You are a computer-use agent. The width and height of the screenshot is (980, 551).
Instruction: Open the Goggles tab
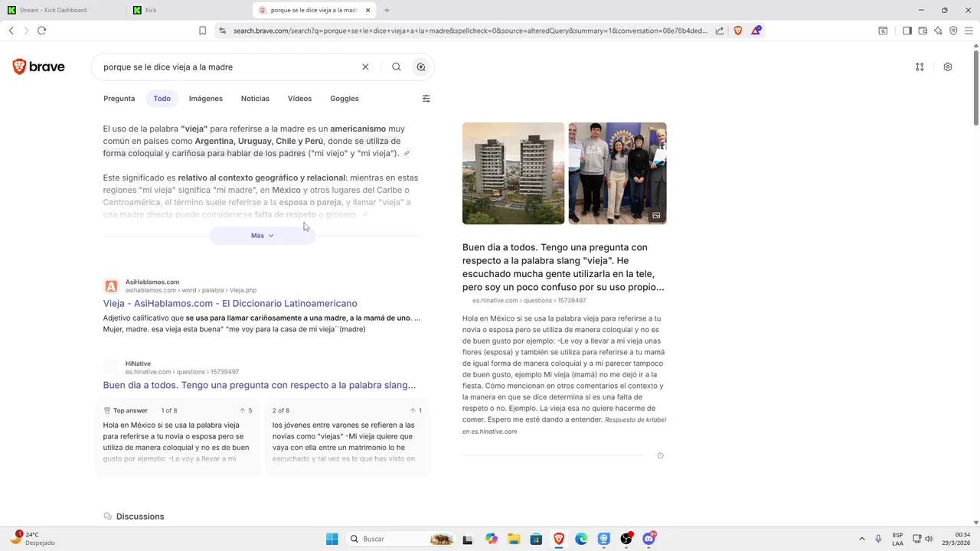pyautogui.click(x=345, y=99)
